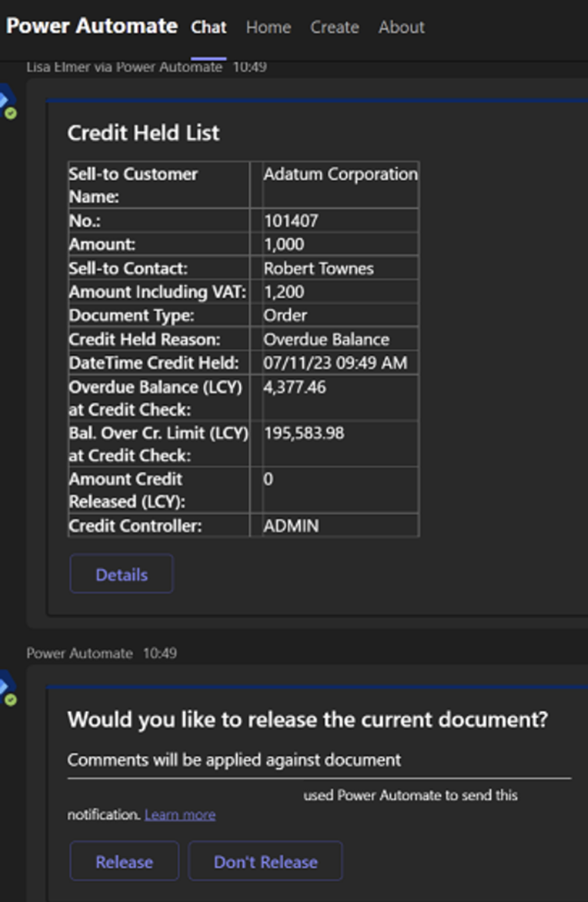This screenshot has width=588, height=902.
Task: Click the 10:49 timestamp beside Lisa Elmer
Action: [x=250, y=67]
